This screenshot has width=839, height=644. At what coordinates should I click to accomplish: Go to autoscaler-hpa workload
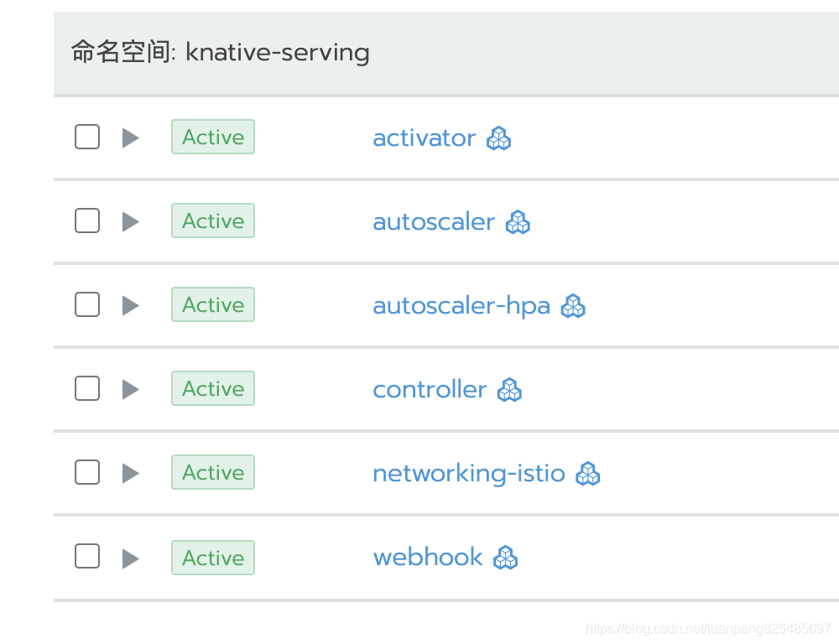pos(461,306)
